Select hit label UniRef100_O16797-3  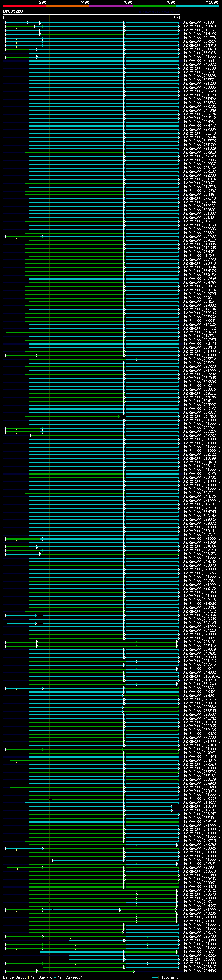201,810
